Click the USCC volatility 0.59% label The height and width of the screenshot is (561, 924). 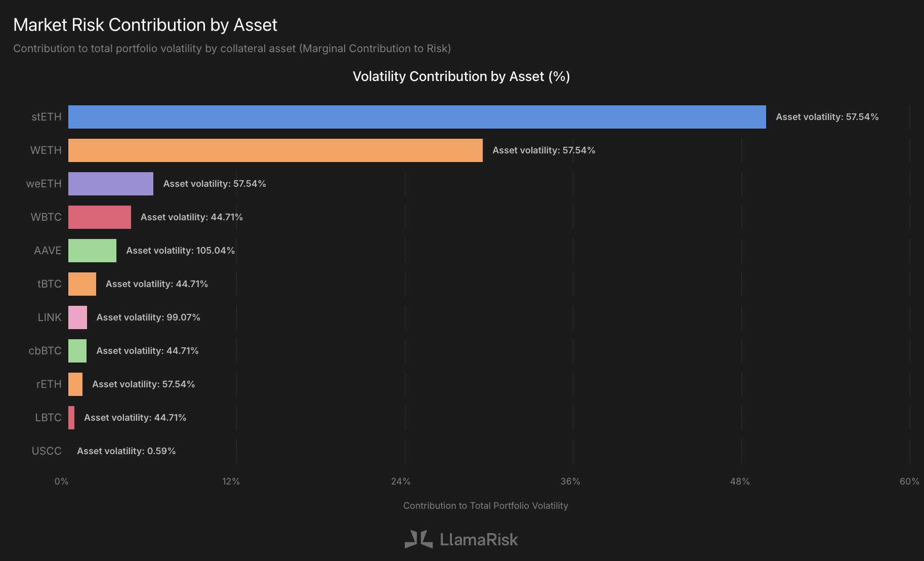click(x=127, y=451)
